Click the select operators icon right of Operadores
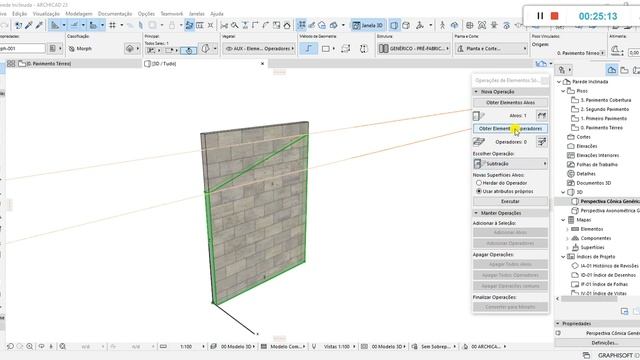Viewport: 640px width, 360px height. (x=542, y=142)
